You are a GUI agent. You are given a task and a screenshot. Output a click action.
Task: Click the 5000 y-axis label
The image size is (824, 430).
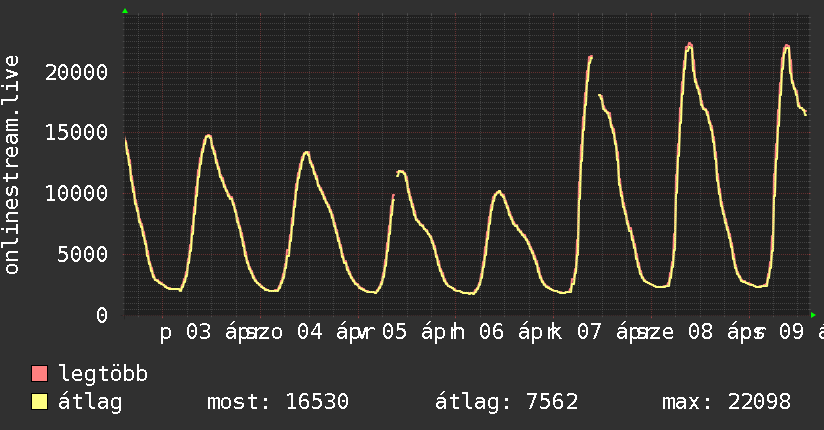[x=83, y=254]
